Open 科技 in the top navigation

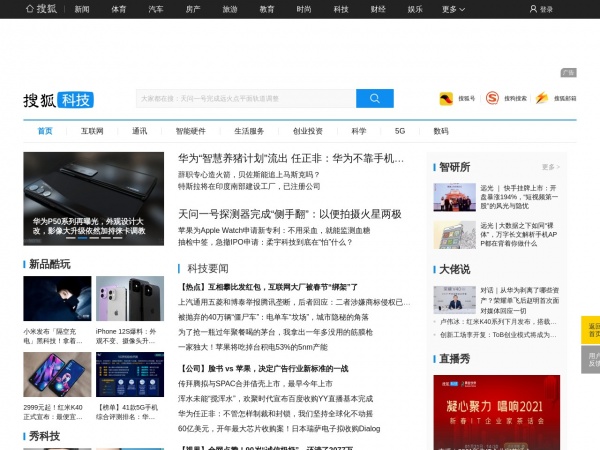click(341, 9)
